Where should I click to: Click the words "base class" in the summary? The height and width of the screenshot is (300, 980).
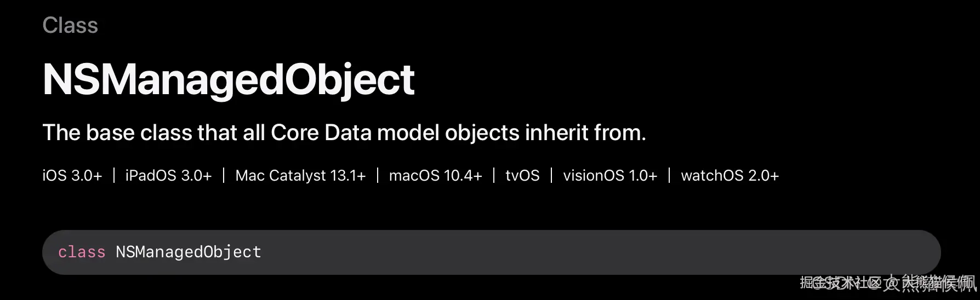(x=139, y=132)
